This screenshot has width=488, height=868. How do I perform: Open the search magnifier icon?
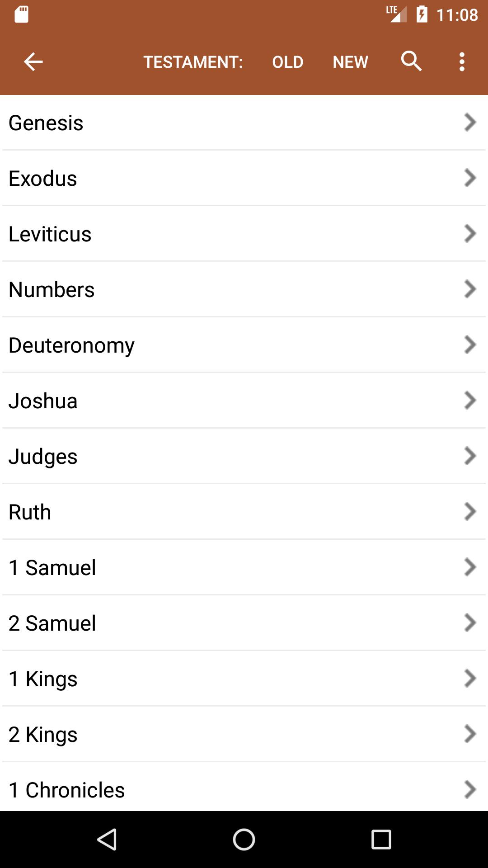(412, 61)
